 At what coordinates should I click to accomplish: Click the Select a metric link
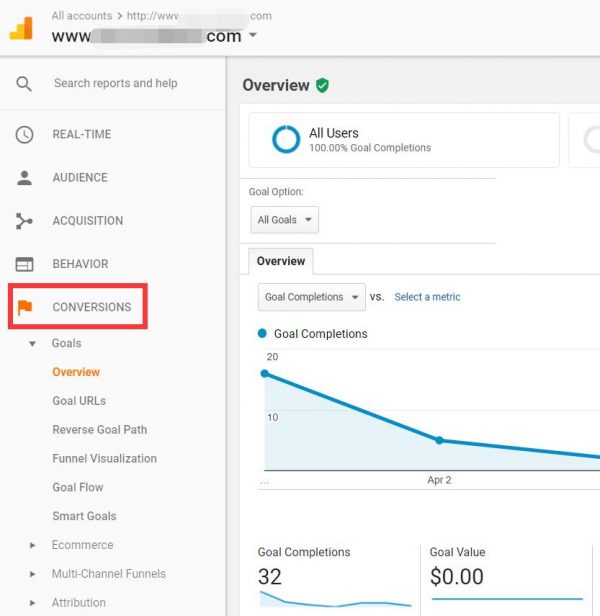pyautogui.click(x=427, y=297)
